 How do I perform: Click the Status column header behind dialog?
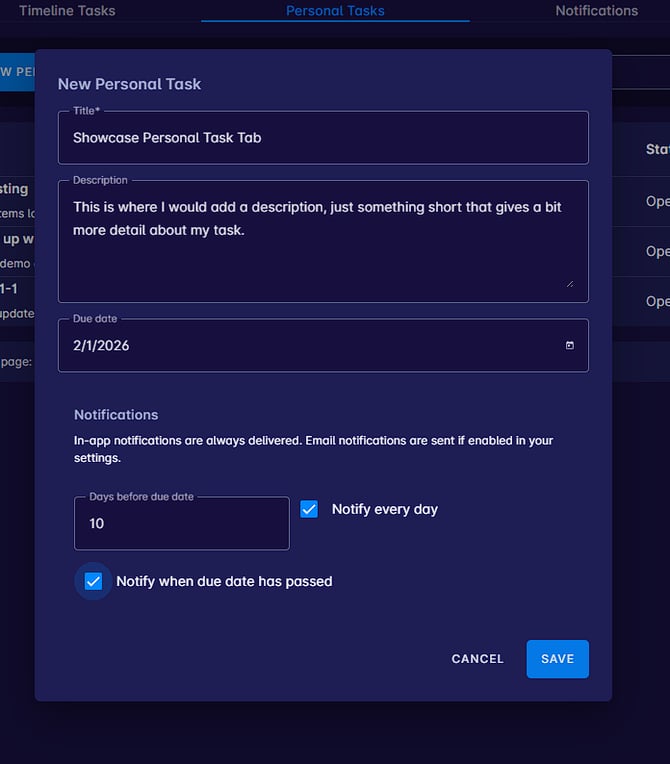tap(657, 149)
